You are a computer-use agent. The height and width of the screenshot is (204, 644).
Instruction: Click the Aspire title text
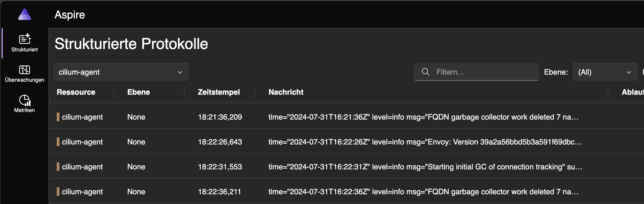click(70, 15)
